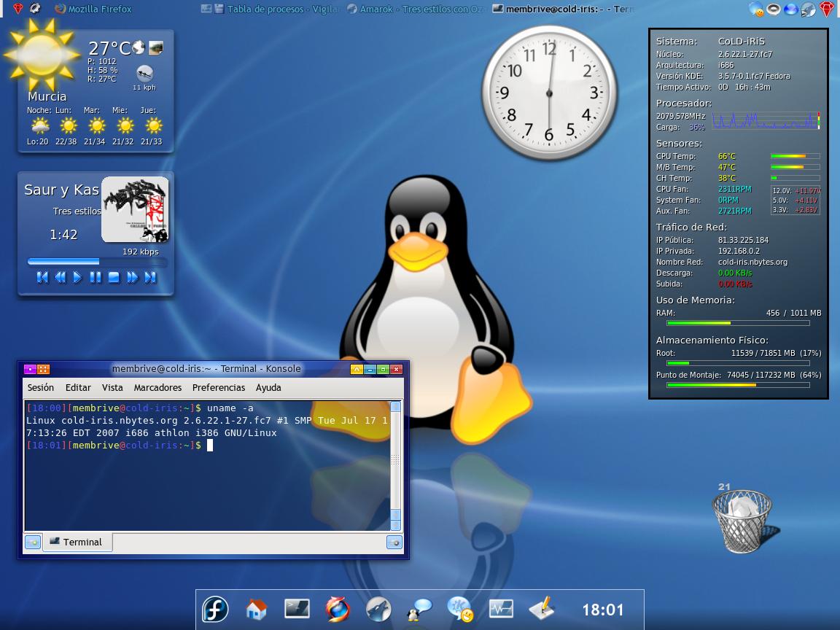Click Konsole yellow shade-up titlebar button
The height and width of the screenshot is (630, 840).
click(x=357, y=369)
